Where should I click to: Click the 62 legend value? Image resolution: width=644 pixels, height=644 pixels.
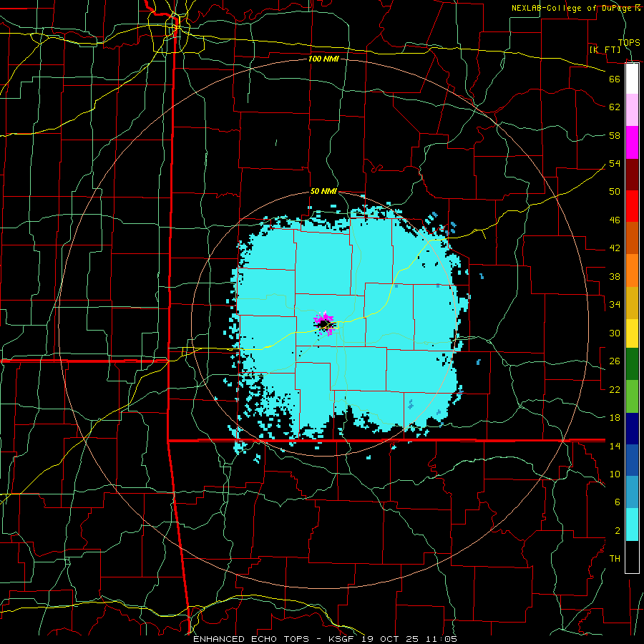[x=615, y=107]
